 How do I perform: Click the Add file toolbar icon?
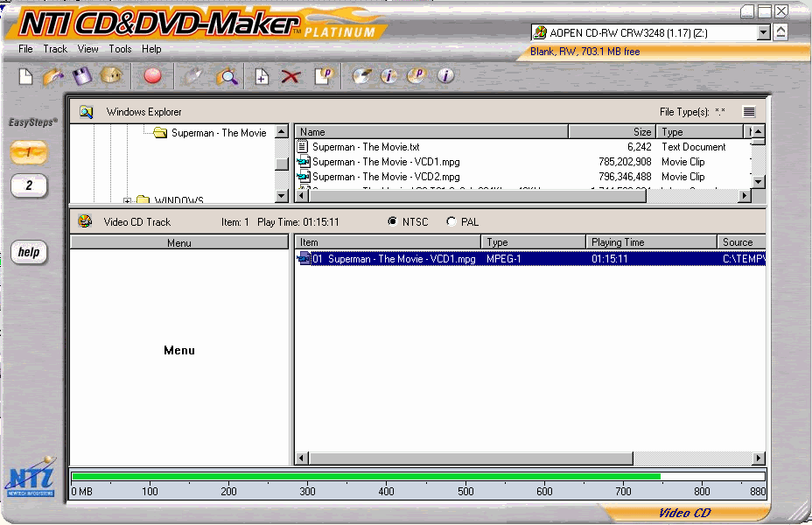pyautogui.click(x=261, y=77)
